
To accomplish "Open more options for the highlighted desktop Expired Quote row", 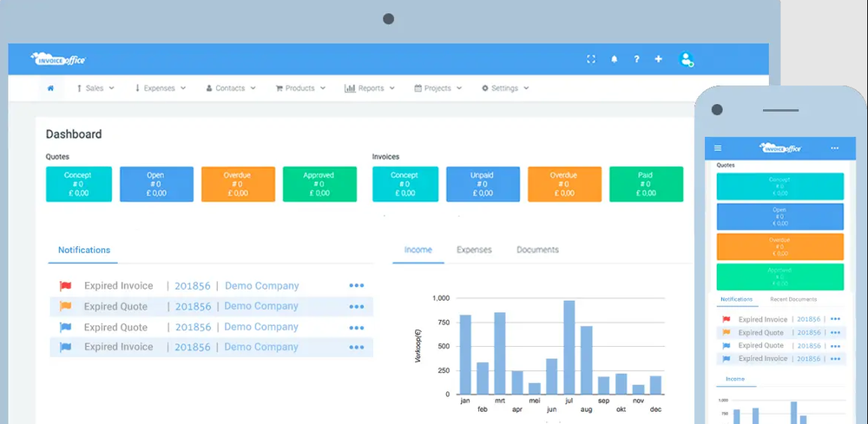I will click(357, 306).
